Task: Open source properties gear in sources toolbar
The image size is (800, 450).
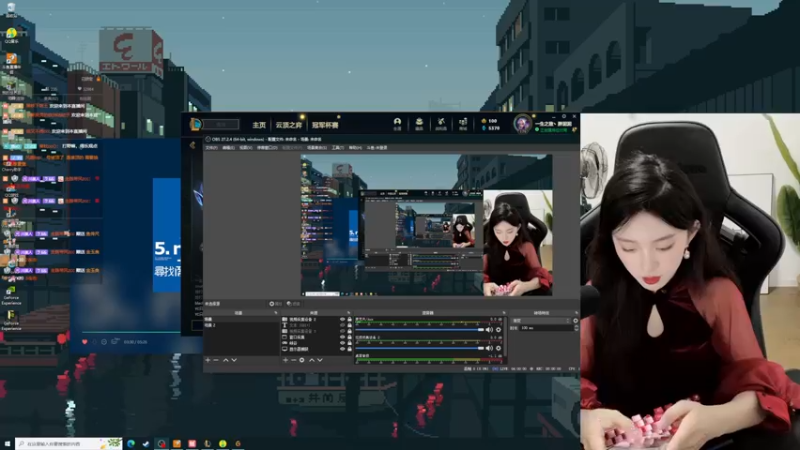Action: click(x=302, y=360)
